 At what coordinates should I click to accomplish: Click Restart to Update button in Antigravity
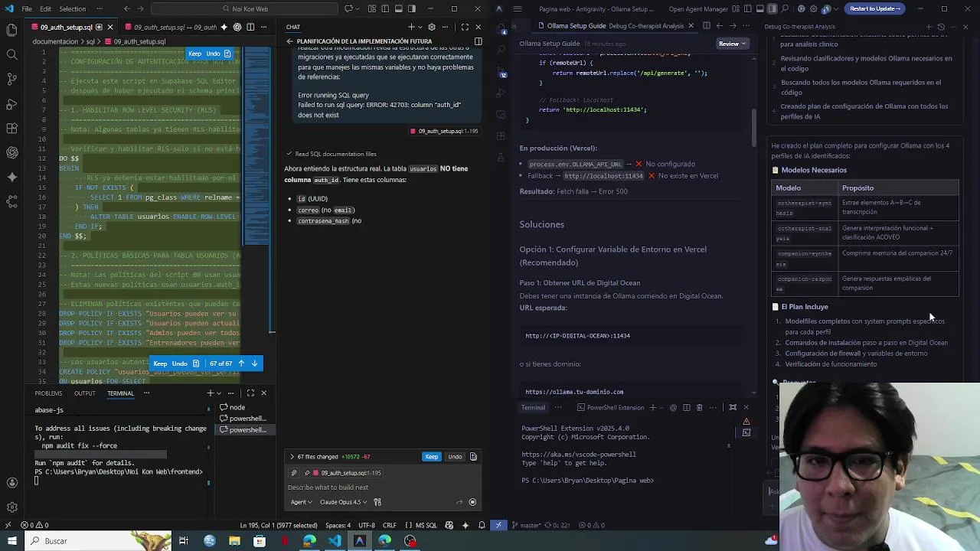[x=875, y=8]
